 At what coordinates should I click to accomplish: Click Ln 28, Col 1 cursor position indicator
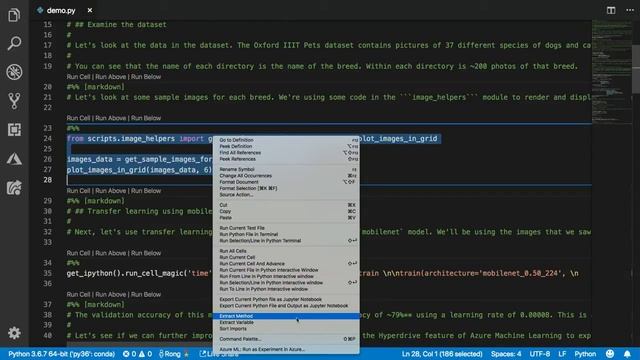442,354
